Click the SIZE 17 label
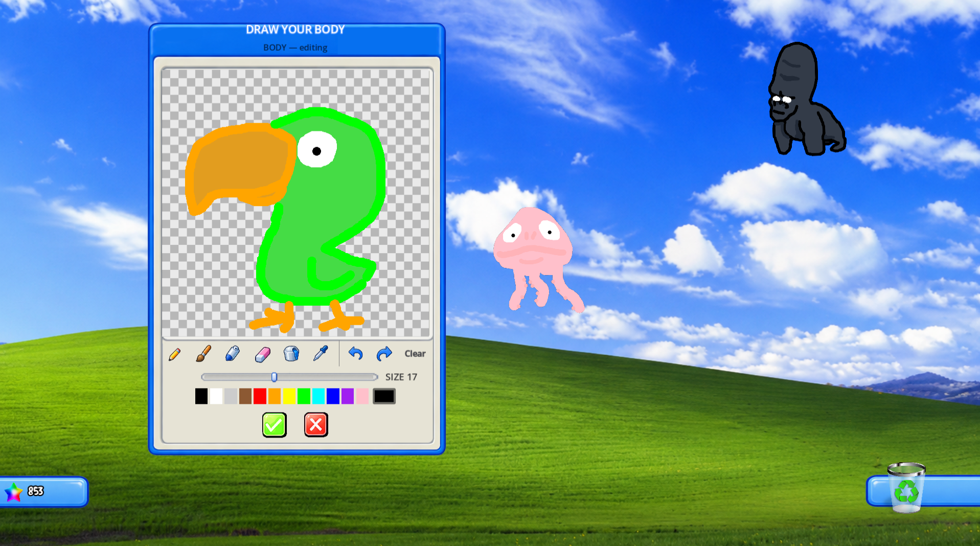 (401, 377)
